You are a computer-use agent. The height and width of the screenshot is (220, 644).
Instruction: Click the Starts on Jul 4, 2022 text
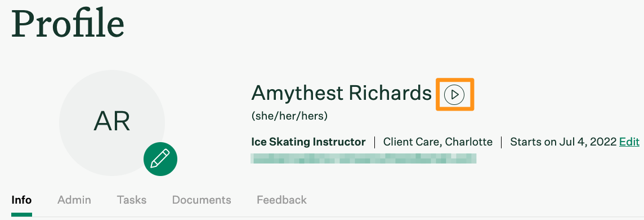[x=563, y=142]
